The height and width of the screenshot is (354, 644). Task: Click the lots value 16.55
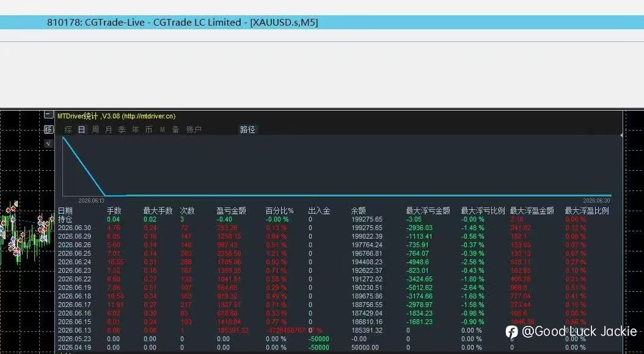tap(115, 262)
